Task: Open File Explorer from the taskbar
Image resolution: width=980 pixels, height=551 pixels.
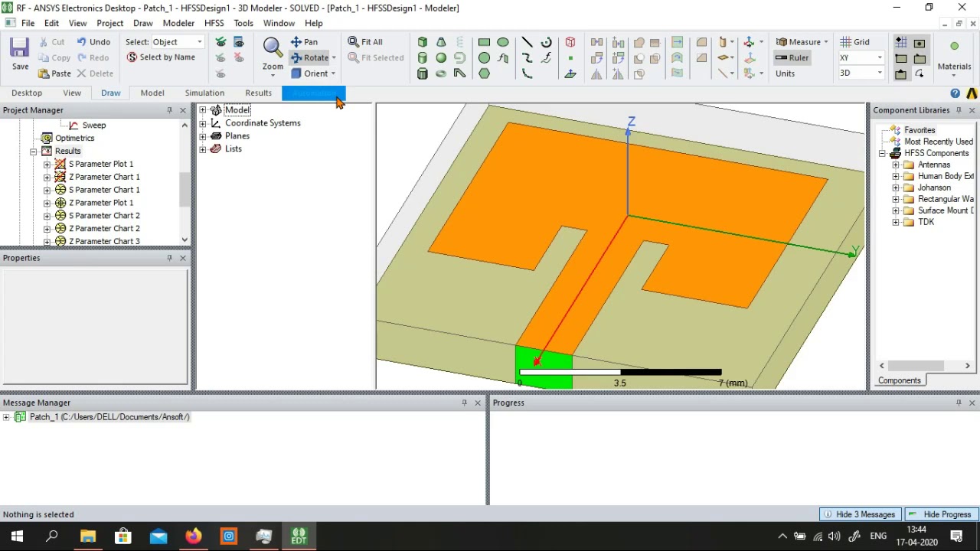Action: click(88, 536)
